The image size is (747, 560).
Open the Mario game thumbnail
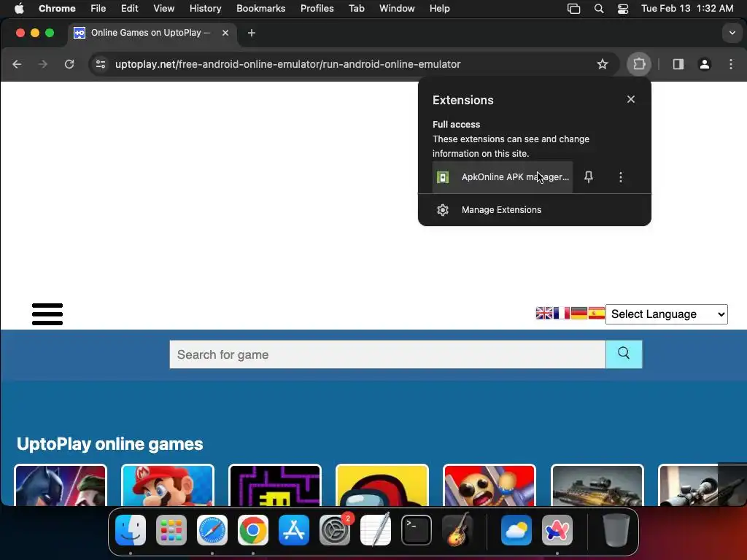coord(168,485)
